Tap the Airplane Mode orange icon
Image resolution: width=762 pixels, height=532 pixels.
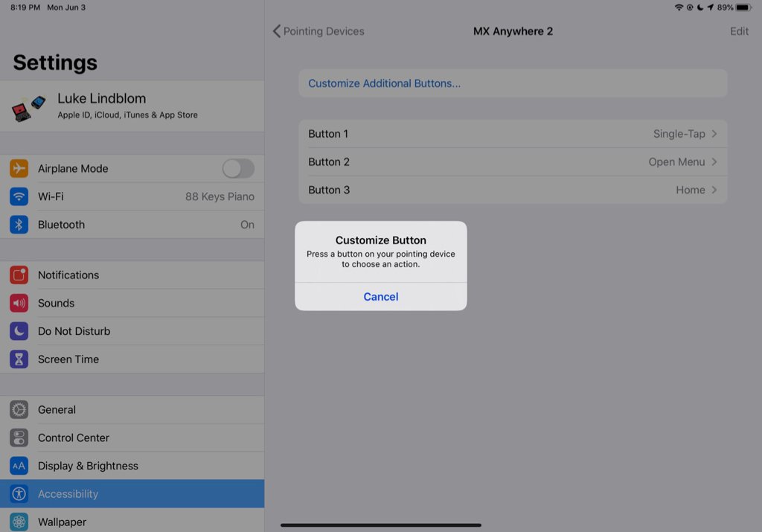[19, 169]
